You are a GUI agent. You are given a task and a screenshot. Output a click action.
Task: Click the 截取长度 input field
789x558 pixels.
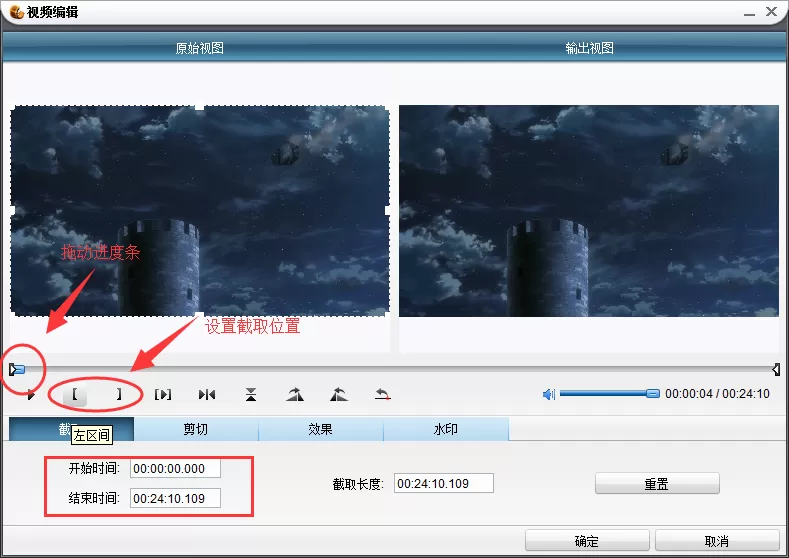pos(443,483)
